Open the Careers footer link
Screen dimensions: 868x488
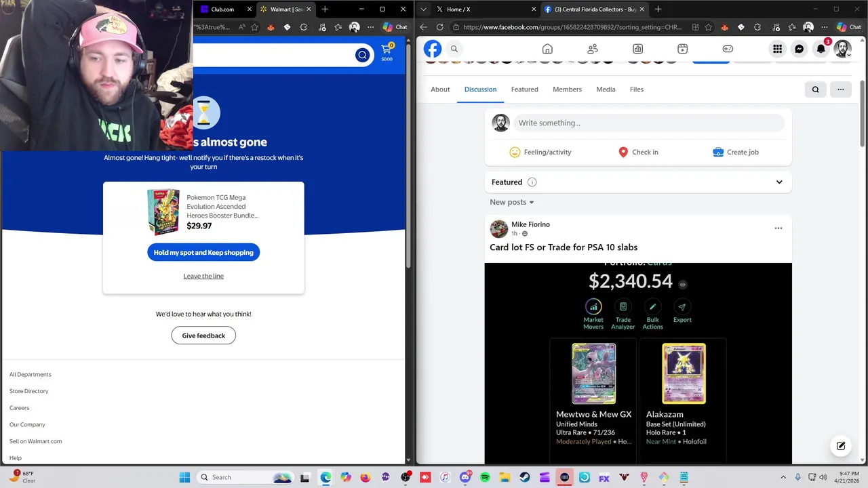(19, 408)
